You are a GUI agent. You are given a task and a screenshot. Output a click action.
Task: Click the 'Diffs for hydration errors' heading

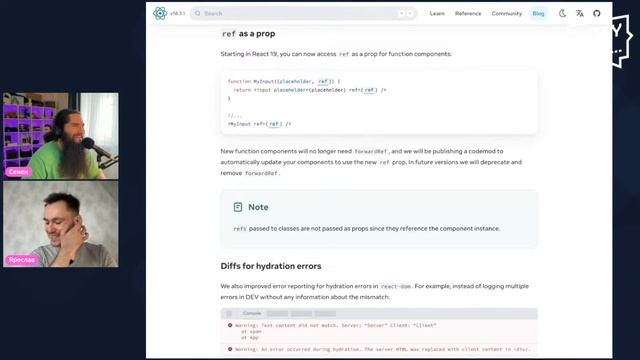click(x=271, y=266)
